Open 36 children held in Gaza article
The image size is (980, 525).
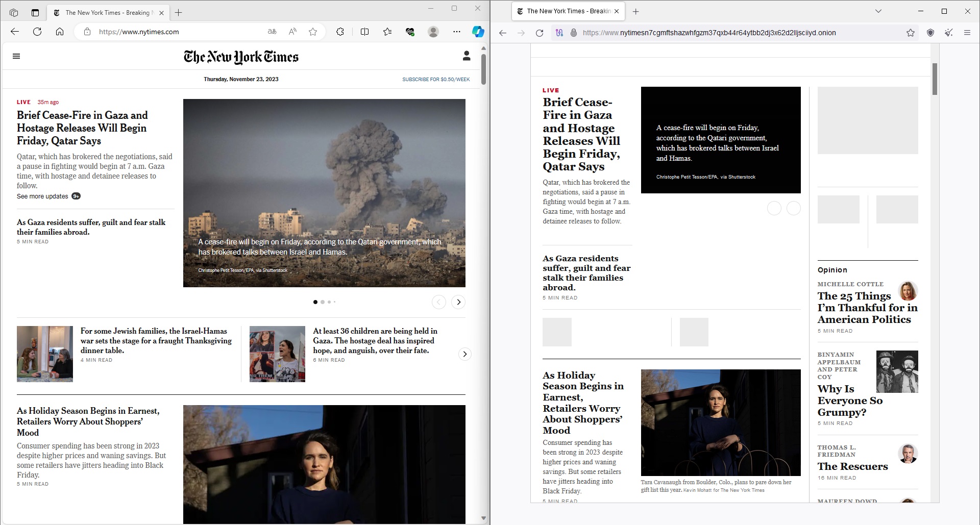point(375,341)
